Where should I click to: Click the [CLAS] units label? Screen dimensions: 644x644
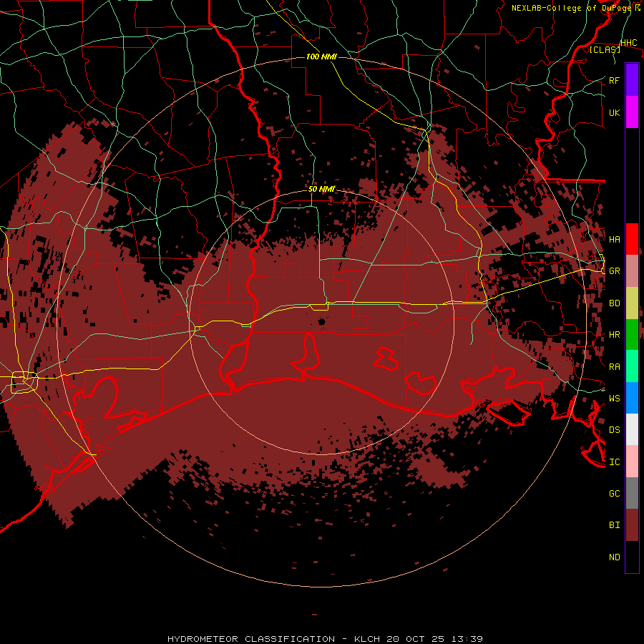click(x=605, y=49)
